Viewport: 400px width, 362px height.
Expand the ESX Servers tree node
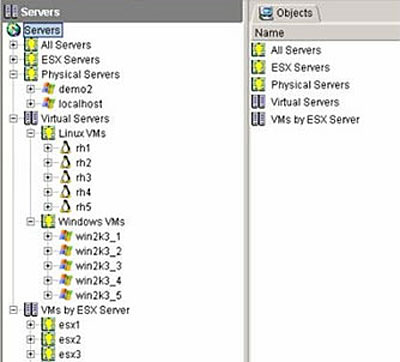tap(13, 60)
